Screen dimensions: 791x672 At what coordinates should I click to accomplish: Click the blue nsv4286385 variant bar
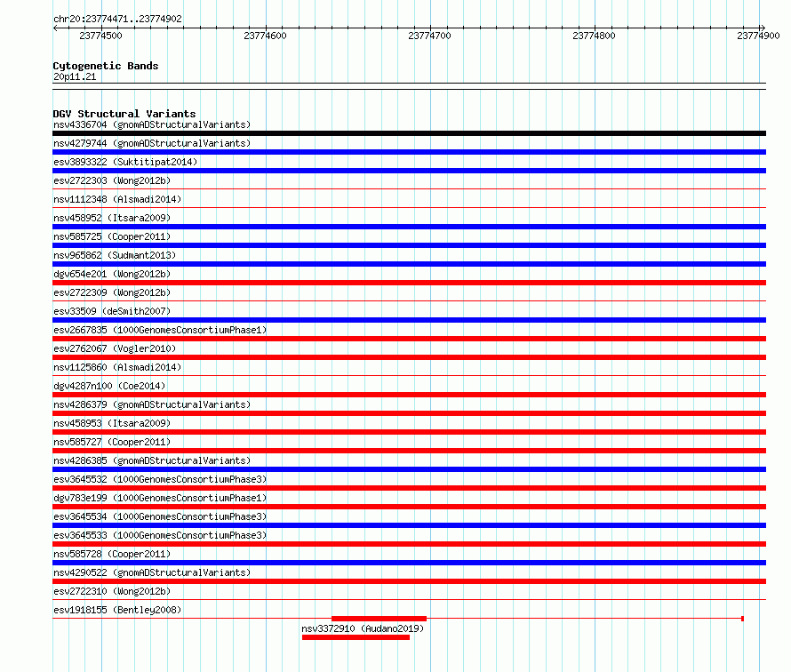[x=409, y=469]
